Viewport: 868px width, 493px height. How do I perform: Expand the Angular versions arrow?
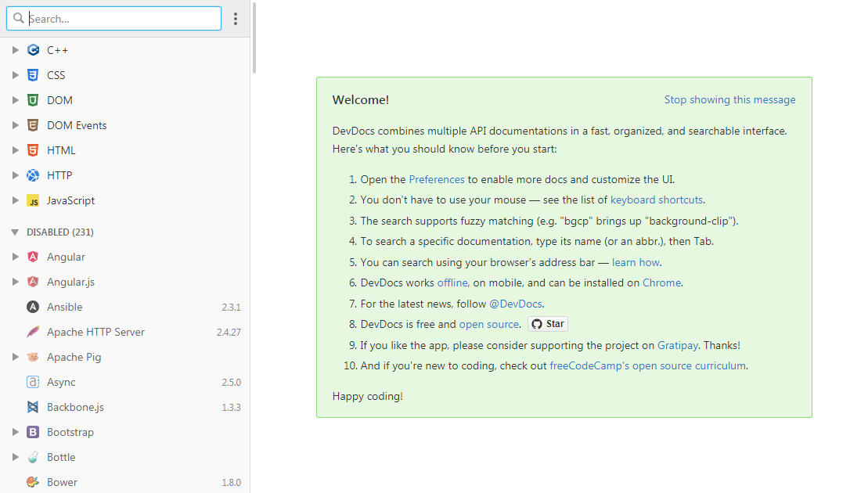pos(16,257)
